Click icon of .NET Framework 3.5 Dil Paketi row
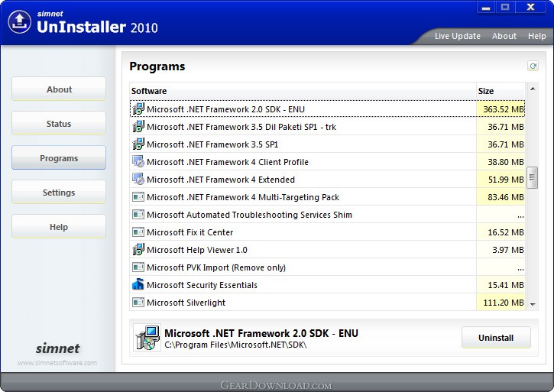The image size is (554, 392). tap(138, 127)
